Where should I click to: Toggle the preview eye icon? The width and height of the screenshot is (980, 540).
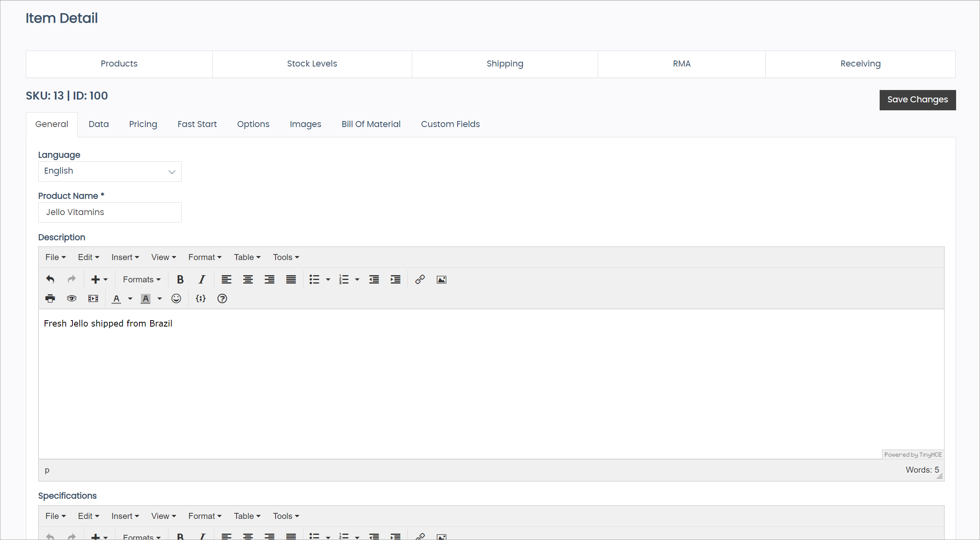(x=72, y=299)
